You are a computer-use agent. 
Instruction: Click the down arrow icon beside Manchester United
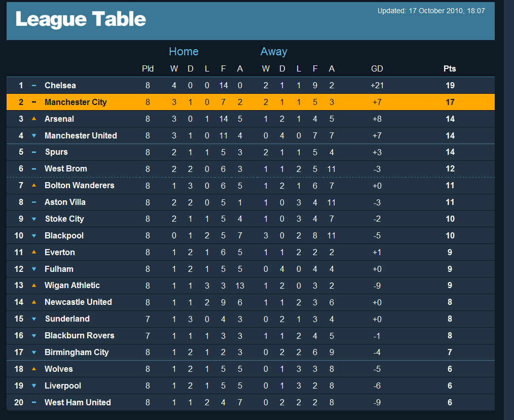click(34, 135)
